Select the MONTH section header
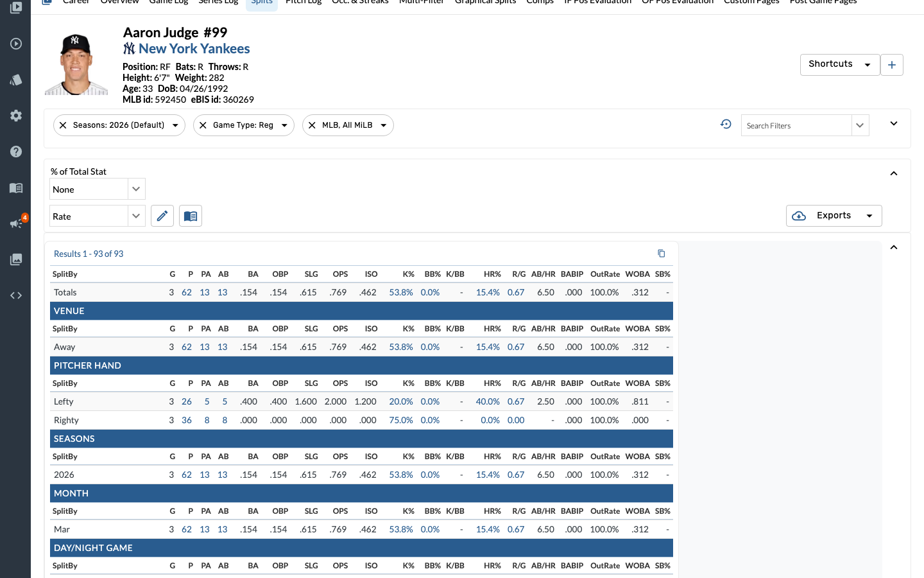This screenshot has height=578, width=924. pyautogui.click(x=361, y=493)
